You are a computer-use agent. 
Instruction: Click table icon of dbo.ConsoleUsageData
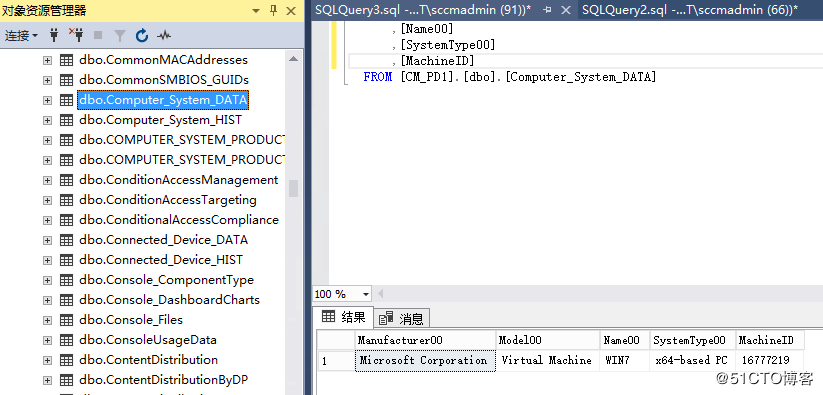coord(66,340)
